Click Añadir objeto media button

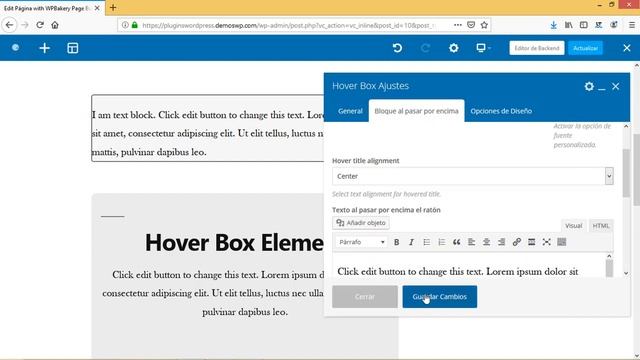[x=361, y=223]
